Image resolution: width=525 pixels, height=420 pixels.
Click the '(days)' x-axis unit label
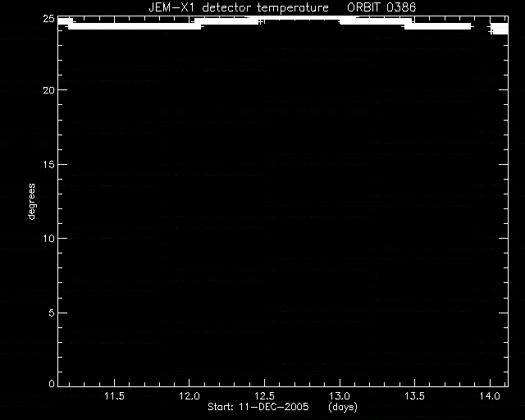click(343, 407)
